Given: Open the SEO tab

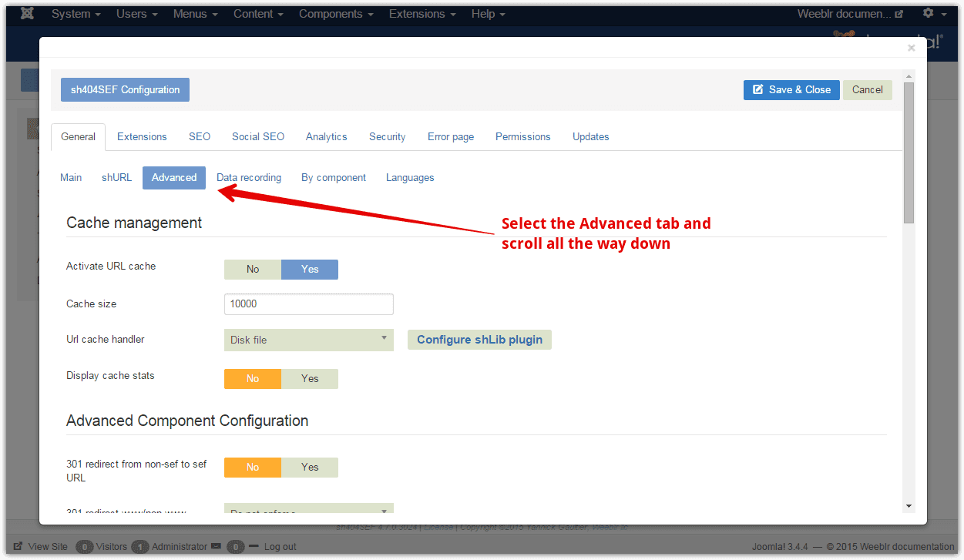Looking at the screenshot, I should [200, 136].
